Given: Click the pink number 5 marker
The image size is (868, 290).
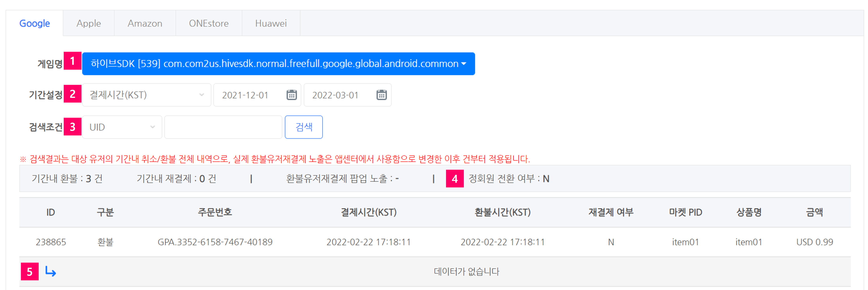Looking at the screenshot, I should click(30, 271).
